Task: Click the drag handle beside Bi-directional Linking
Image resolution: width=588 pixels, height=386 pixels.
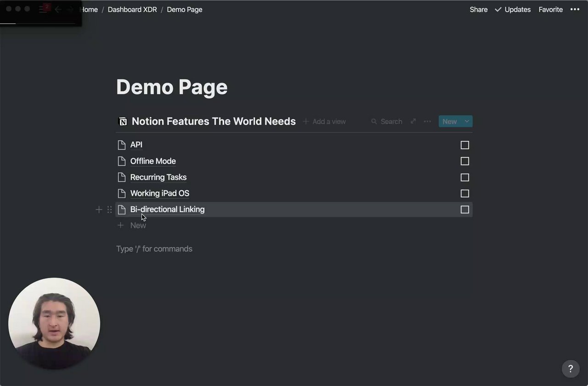Action: (109, 210)
